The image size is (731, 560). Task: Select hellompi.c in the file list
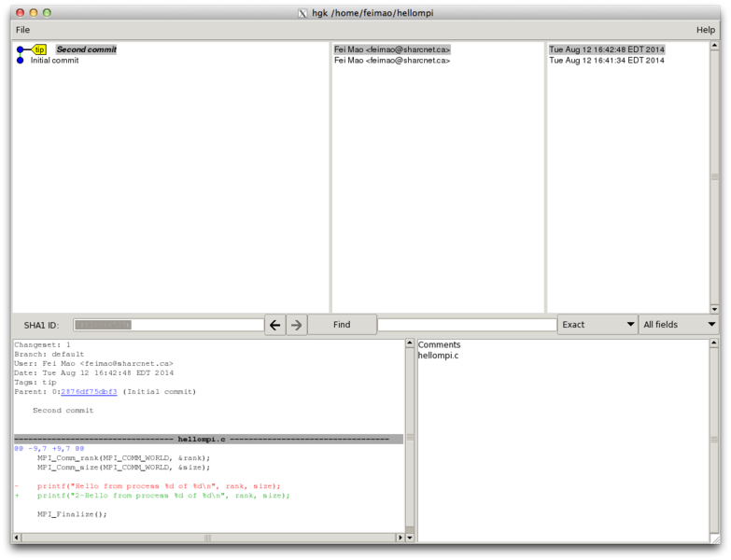pyautogui.click(x=438, y=356)
